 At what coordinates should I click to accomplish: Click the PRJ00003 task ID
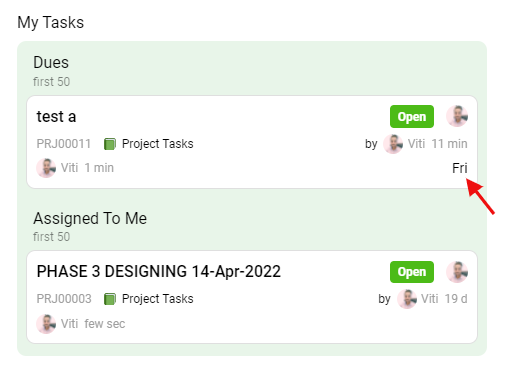[64, 299]
